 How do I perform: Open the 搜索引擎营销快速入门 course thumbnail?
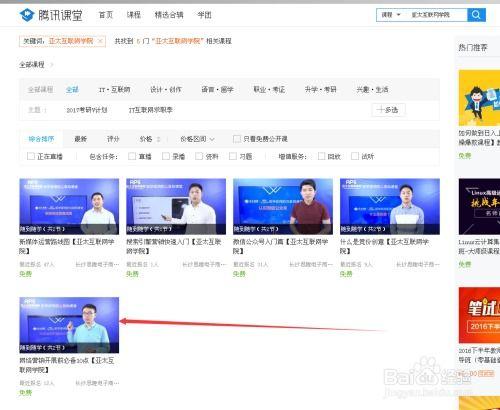tap(176, 206)
